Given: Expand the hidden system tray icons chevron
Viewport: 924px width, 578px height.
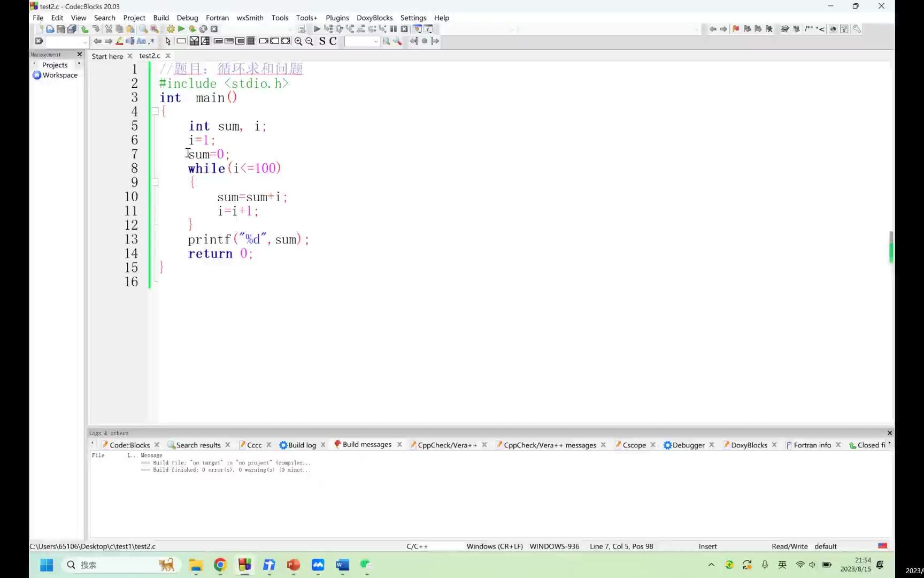Looking at the screenshot, I should pos(711,565).
